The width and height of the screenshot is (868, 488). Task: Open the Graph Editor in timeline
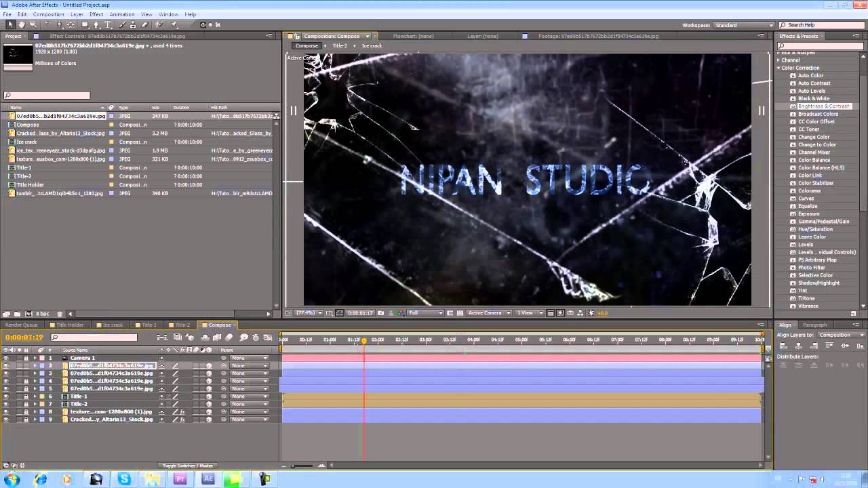[x=268, y=337]
